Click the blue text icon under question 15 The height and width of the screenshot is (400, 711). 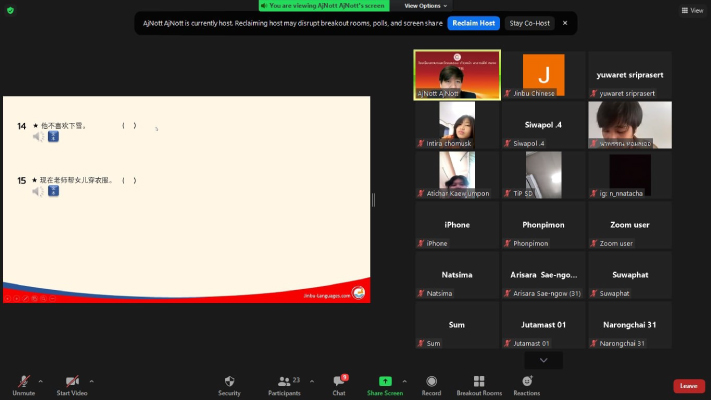pos(53,191)
